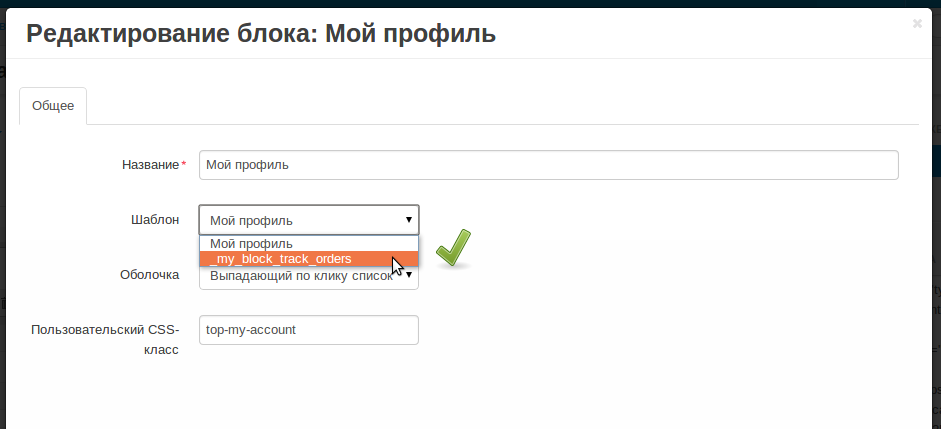Click the Шаблон dropdown arrow
This screenshot has width=941, height=429.
408,220
